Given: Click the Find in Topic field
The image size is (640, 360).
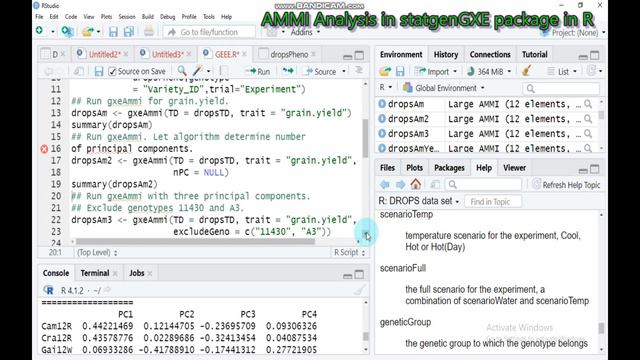Looking at the screenshot, I should click(493, 202).
